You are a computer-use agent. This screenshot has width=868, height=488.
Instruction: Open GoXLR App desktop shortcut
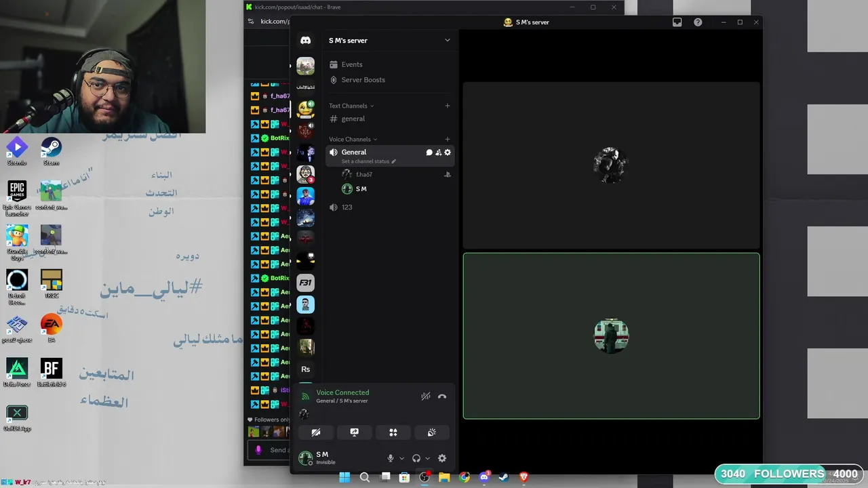[x=17, y=418]
